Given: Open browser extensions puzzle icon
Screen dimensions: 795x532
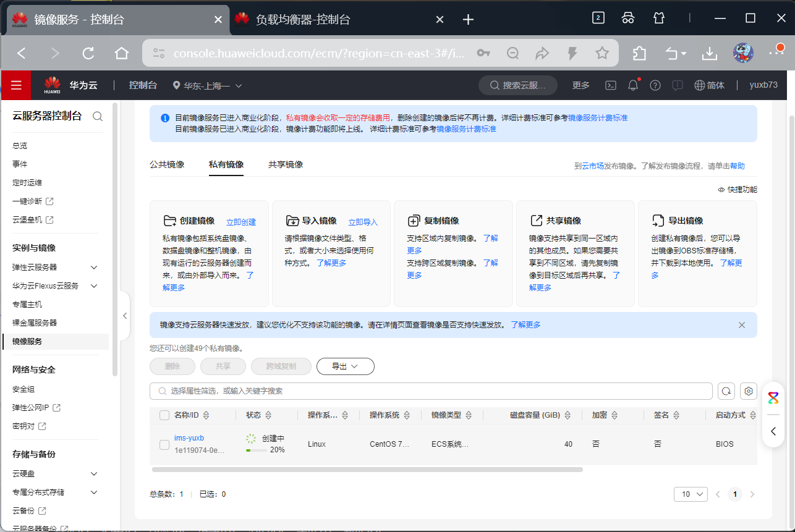Looking at the screenshot, I should (640, 54).
